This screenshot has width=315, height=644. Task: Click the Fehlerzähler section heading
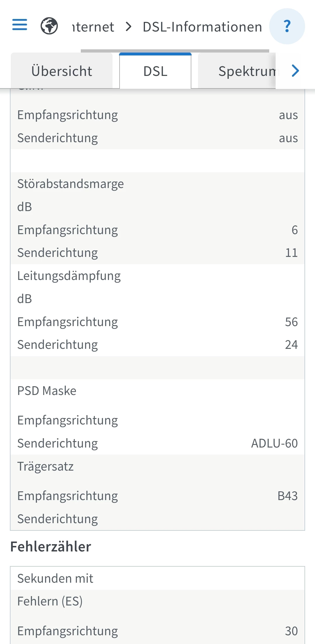pyautogui.click(x=51, y=547)
